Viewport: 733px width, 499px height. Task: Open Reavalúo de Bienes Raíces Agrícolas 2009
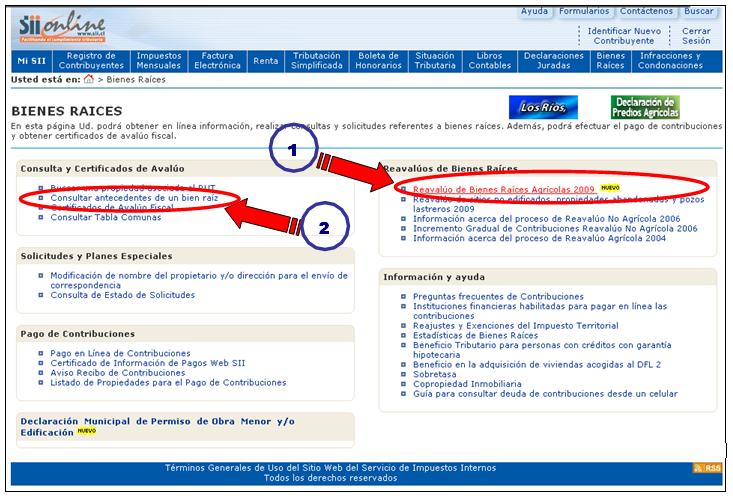(504, 189)
